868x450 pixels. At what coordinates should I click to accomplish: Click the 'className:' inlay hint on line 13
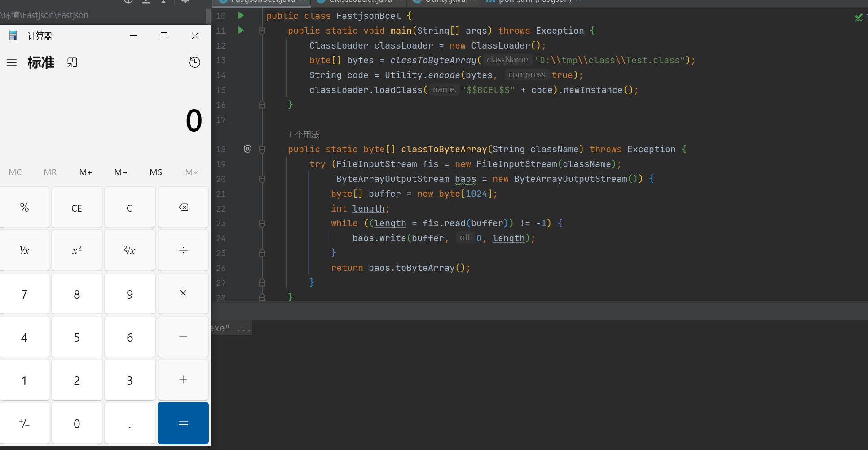(x=508, y=60)
